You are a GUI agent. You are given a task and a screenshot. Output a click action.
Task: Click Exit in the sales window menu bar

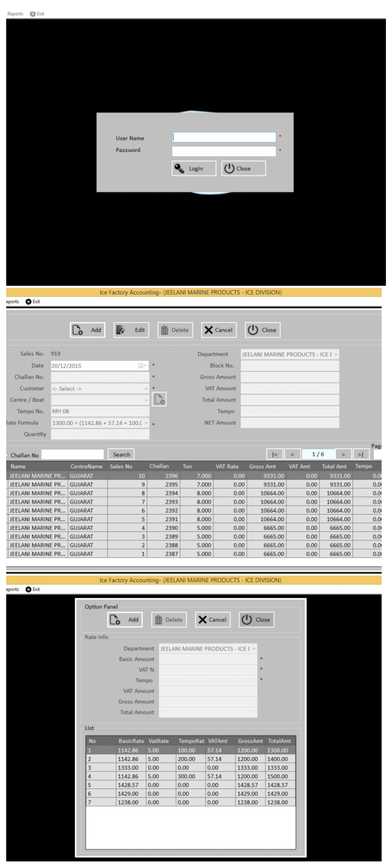33,302
